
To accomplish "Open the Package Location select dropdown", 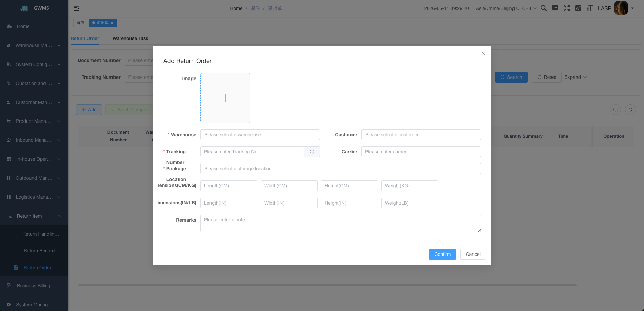I will (x=341, y=169).
